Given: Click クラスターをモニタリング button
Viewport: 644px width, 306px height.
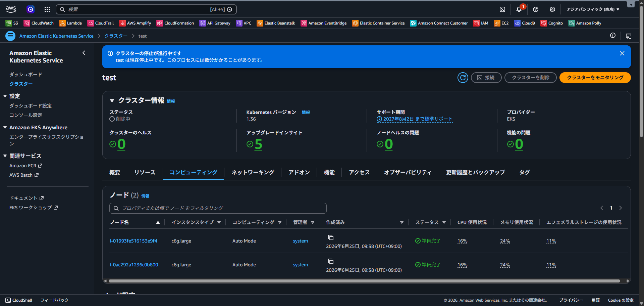Looking at the screenshot, I should coord(595,78).
